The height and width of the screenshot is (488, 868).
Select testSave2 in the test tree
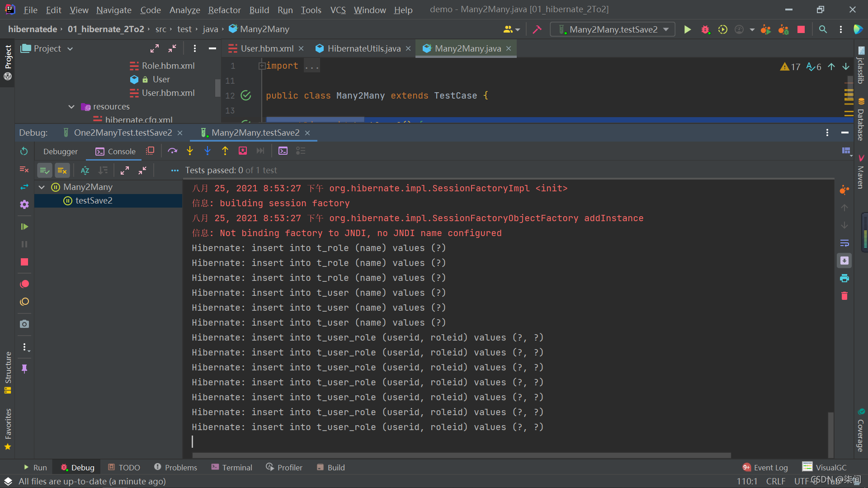pos(94,200)
